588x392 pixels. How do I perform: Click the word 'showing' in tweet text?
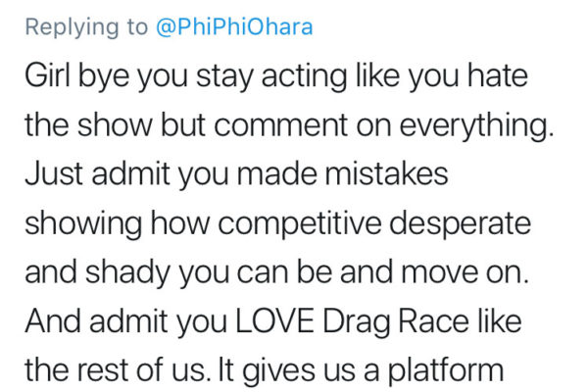pos(83,224)
